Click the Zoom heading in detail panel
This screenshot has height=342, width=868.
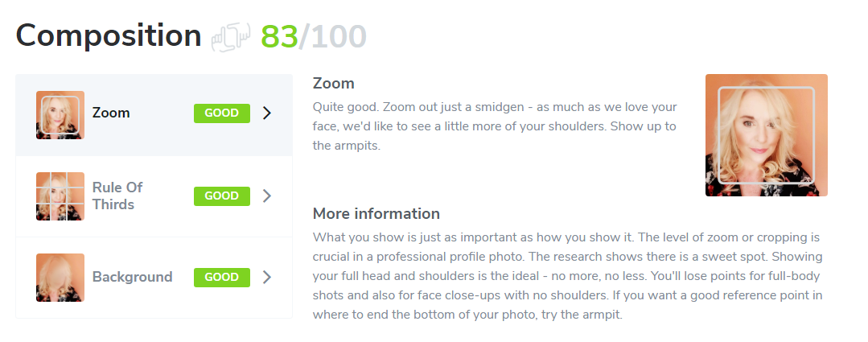(x=333, y=84)
